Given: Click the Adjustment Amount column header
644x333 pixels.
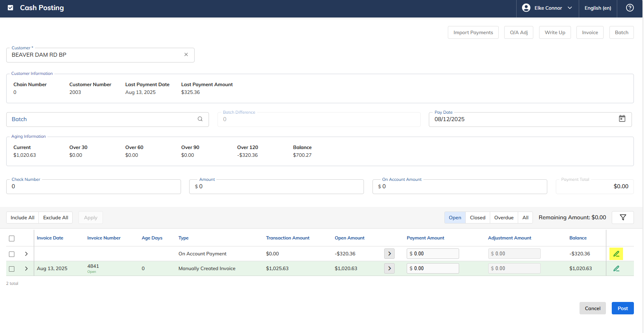Looking at the screenshot, I should point(510,238).
